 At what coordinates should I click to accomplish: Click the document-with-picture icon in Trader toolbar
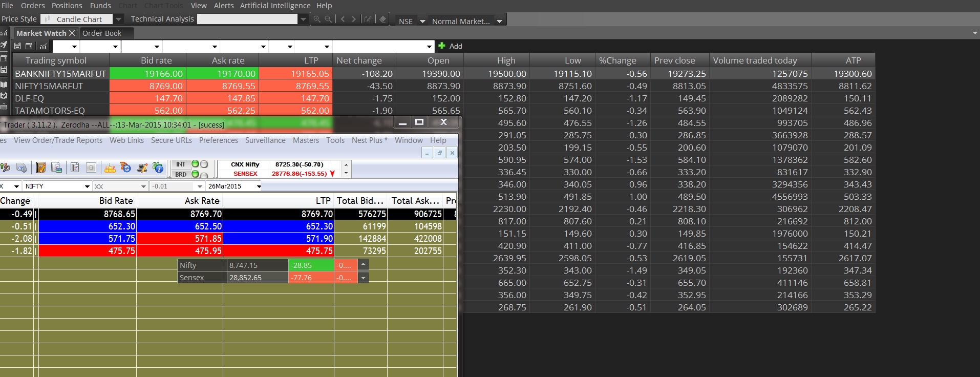[56, 167]
